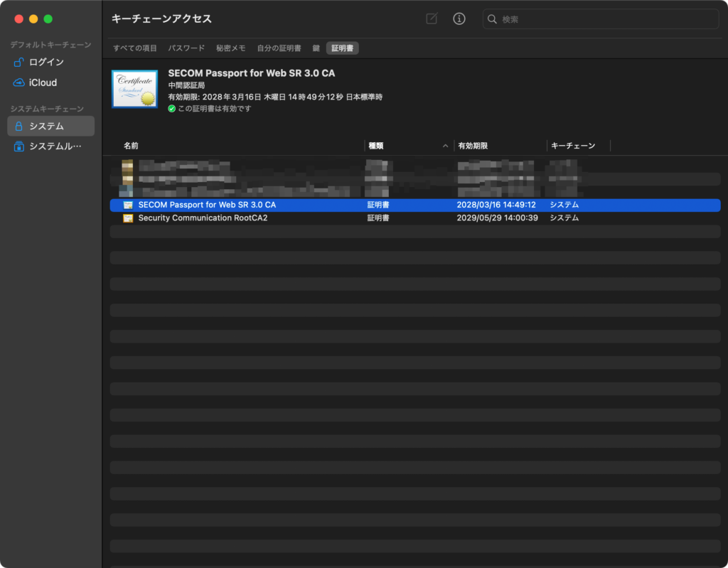Viewport: 728px width, 568px height.
Task: Click the info icon in toolbar
Action: (459, 19)
